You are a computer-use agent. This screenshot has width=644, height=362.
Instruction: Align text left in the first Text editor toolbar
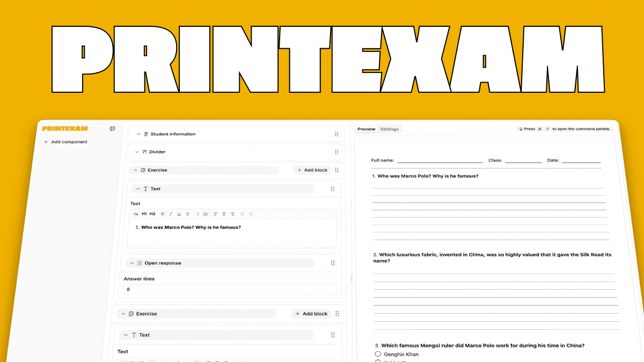point(216,214)
